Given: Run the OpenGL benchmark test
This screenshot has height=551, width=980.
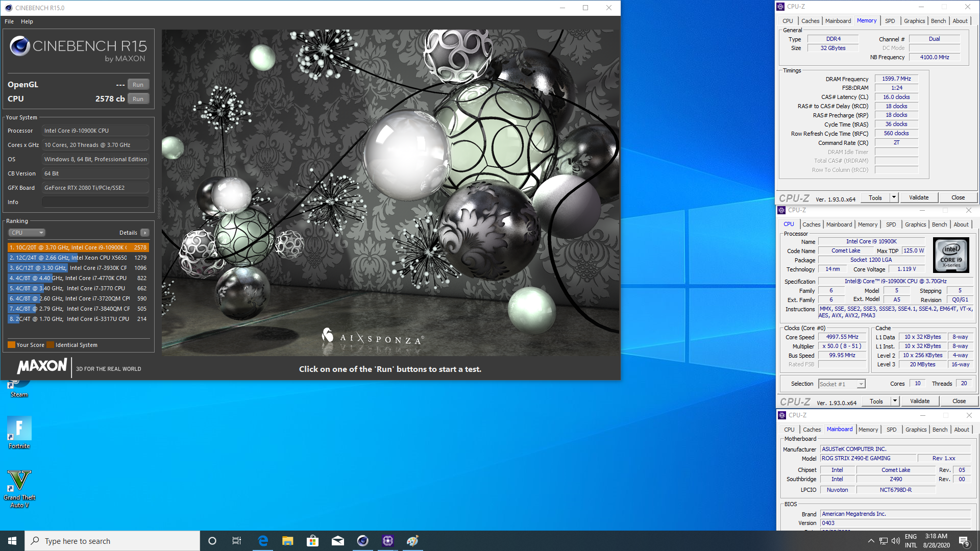Looking at the screenshot, I should tap(138, 85).
